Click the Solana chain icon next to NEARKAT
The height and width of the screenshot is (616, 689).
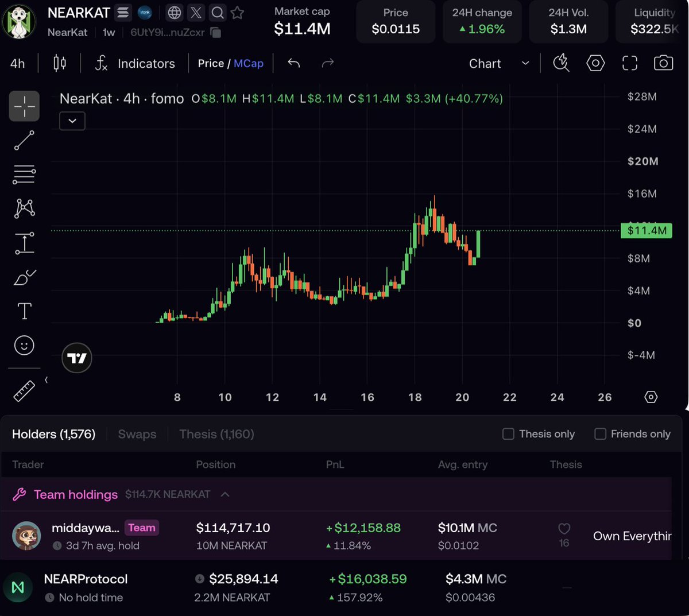tap(122, 12)
